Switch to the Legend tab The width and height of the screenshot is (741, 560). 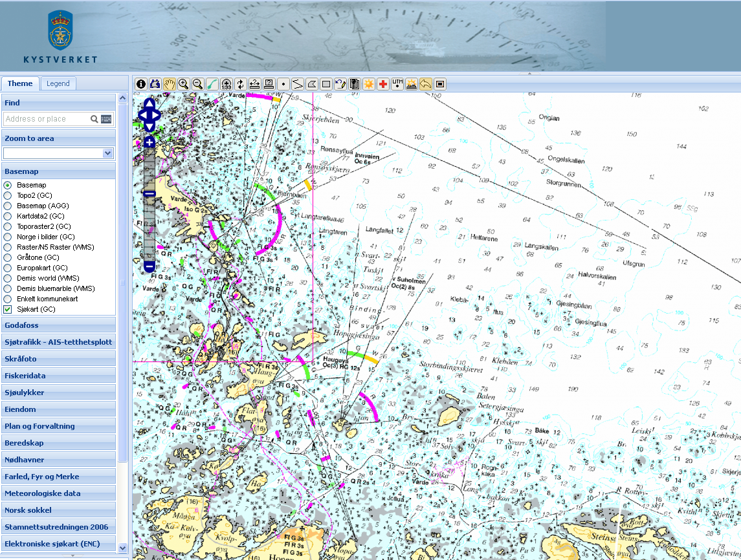pyautogui.click(x=58, y=83)
